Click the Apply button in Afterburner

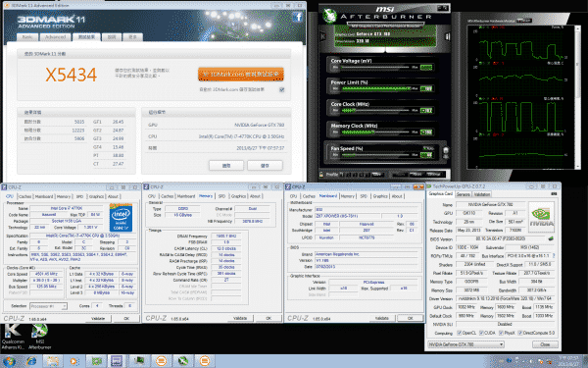coord(399,175)
